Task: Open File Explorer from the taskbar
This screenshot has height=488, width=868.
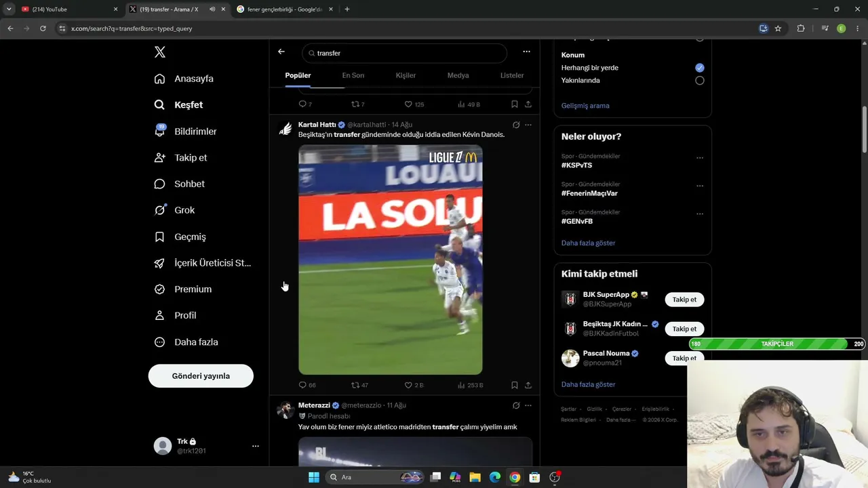Action: pyautogui.click(x=475, y=477)
